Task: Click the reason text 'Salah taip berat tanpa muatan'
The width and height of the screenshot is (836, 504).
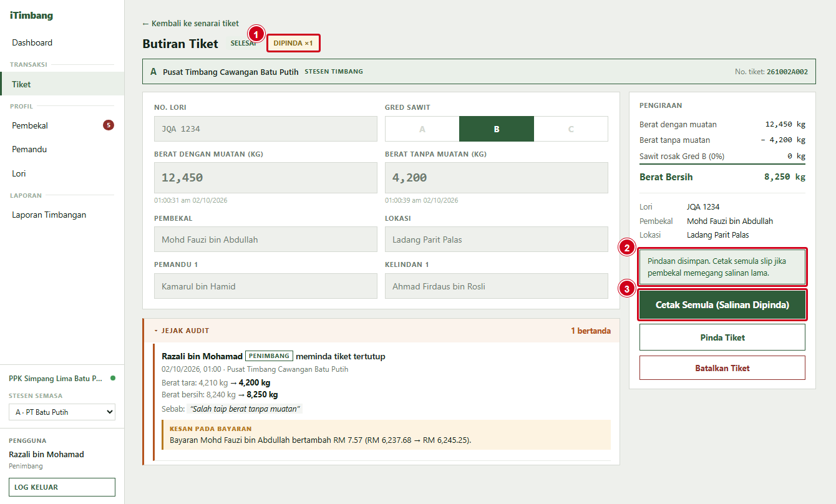Action: pyautogui.click(x=245, y=409)
